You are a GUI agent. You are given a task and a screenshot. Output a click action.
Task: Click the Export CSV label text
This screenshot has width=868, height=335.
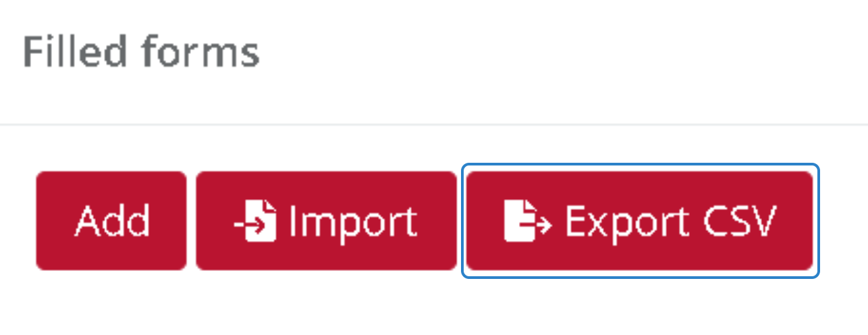click(672, 221)
